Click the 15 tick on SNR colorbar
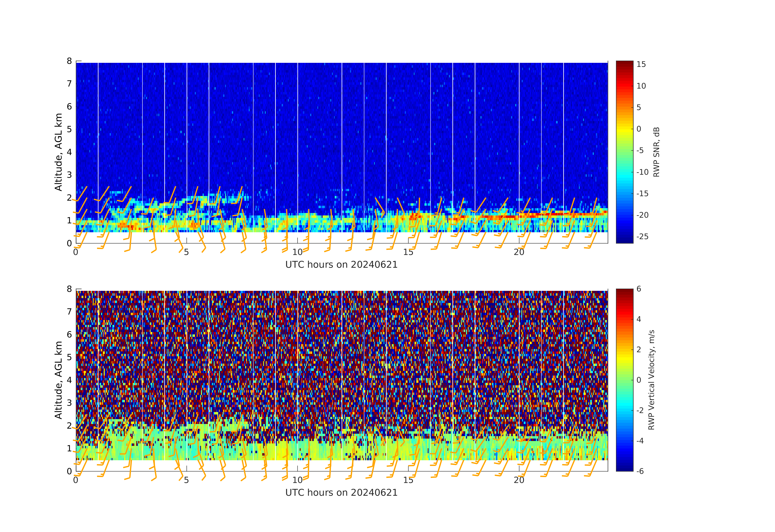 tap(641, 64)
